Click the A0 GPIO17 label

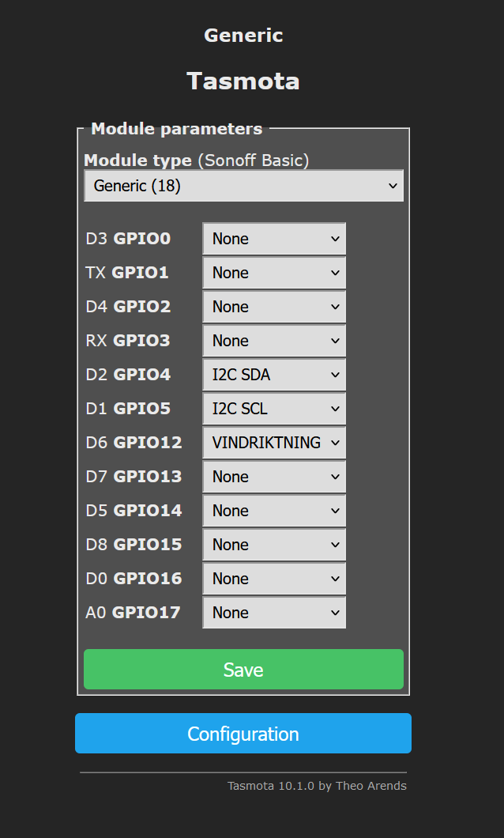point(133,612)
